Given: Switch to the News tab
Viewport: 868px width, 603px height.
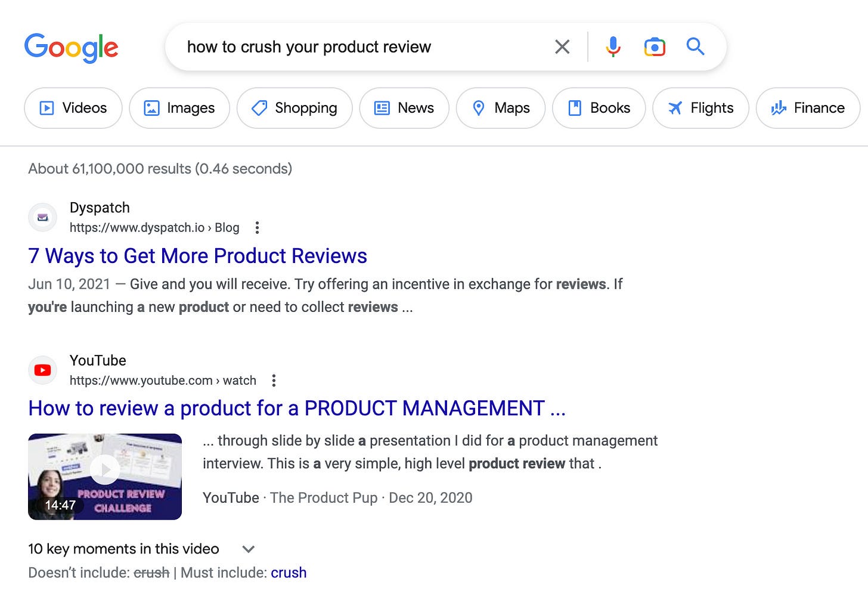Looking at the screenshot, I should [404, 108].
